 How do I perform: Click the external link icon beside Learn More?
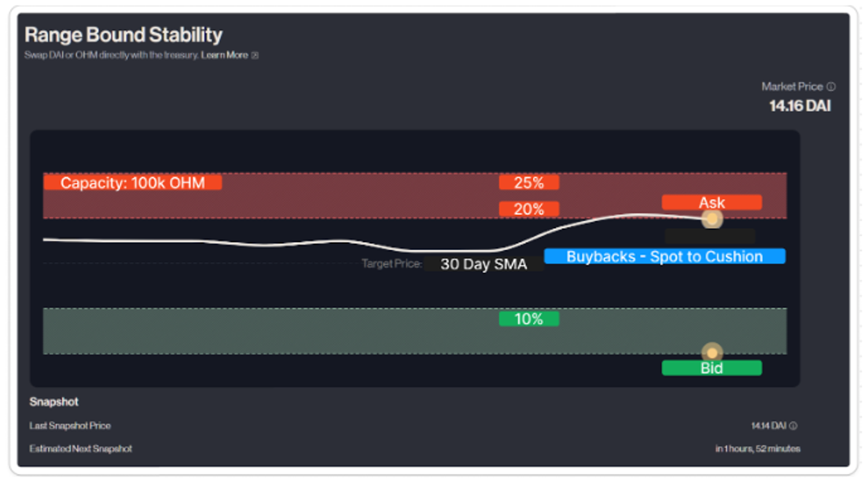pos(255,56)
